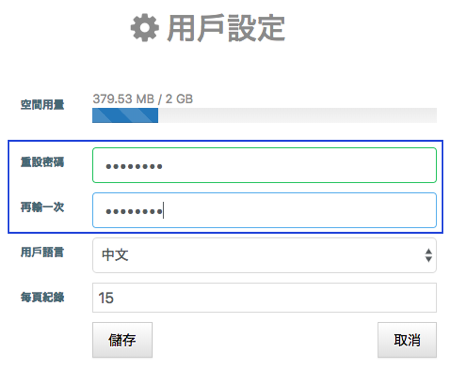Click the empty grey part of storage bar
Image resolution: width=451 pixels, height=372 pixels.
coord(297,115)
